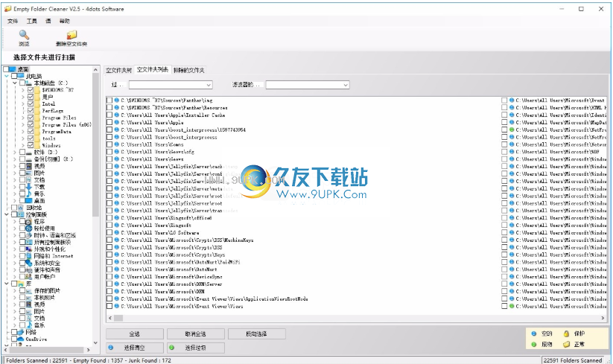Open the 文件 menu
Viewport: 613px width, 364px height.
[x=13, y=21]
